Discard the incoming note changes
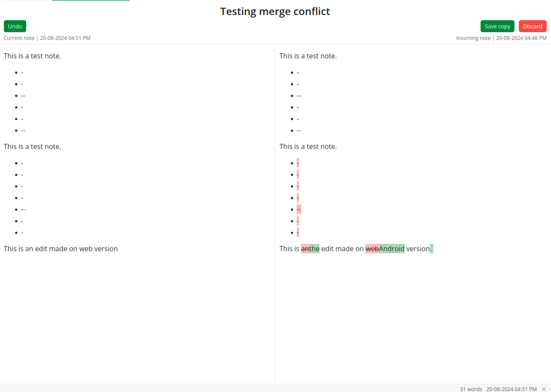Viewport: 551px width, 392px height. tap(533, 26)
